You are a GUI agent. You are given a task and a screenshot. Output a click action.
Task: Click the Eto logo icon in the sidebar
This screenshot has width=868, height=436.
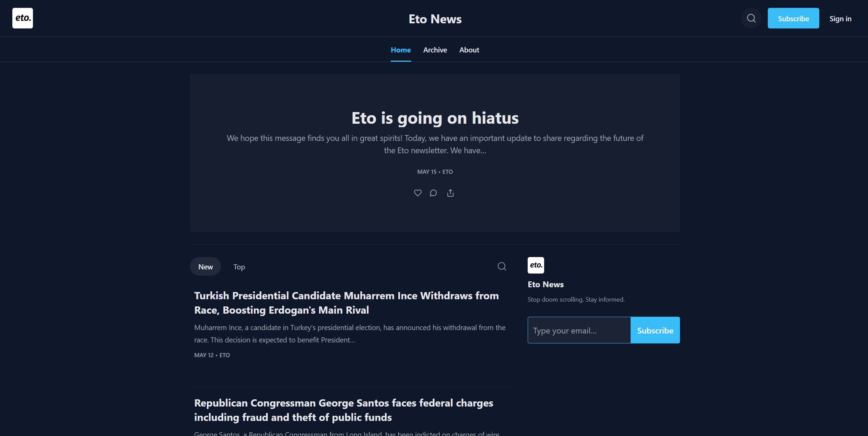pyautogui.click(x=536, y=265)
